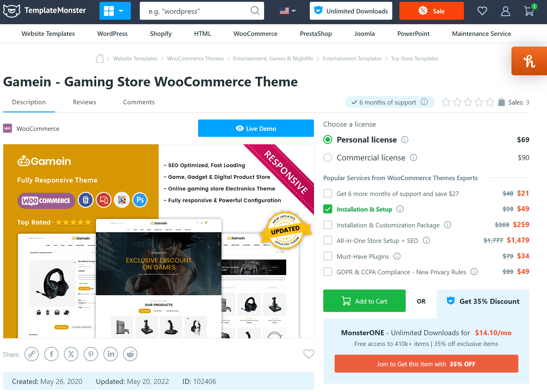The width and height of the screenshot is (547, 392).
Task: Open WordPress menu item
Action: click(x=112, y=34)
